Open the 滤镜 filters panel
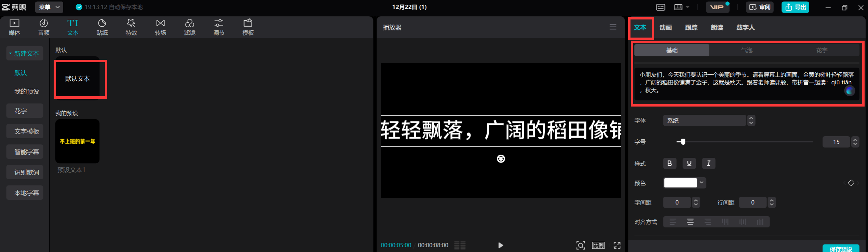The height and width of the screenshot is (252, 868). coord(190,27)
